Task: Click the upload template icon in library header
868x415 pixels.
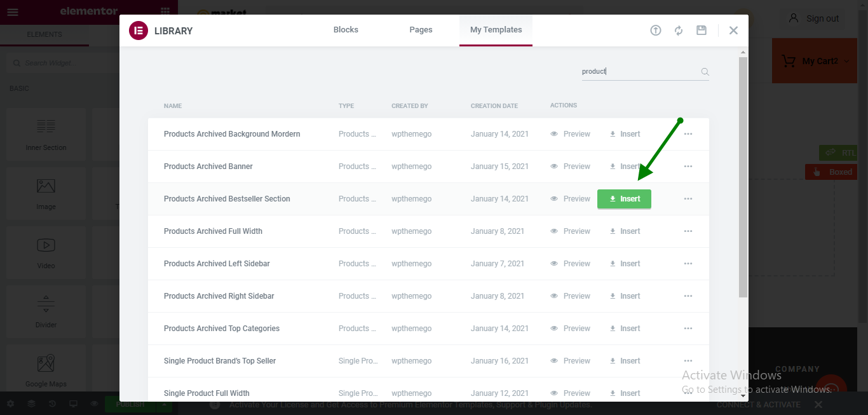Action: tap(656, 31)
